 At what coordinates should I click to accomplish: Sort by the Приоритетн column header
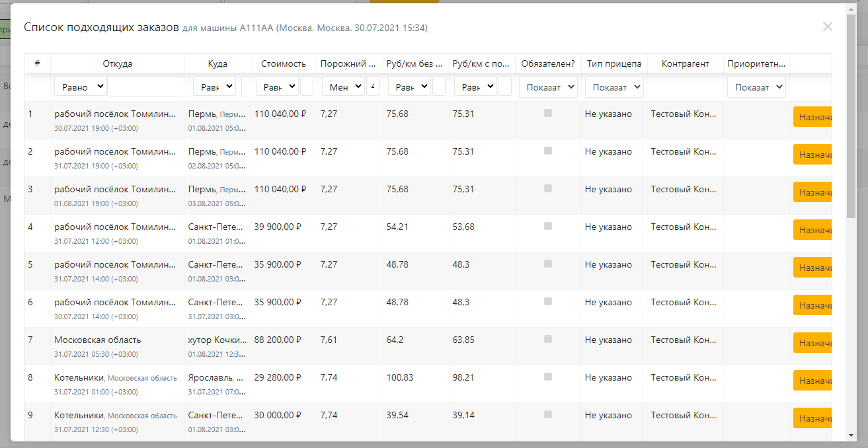click(756, 63)
